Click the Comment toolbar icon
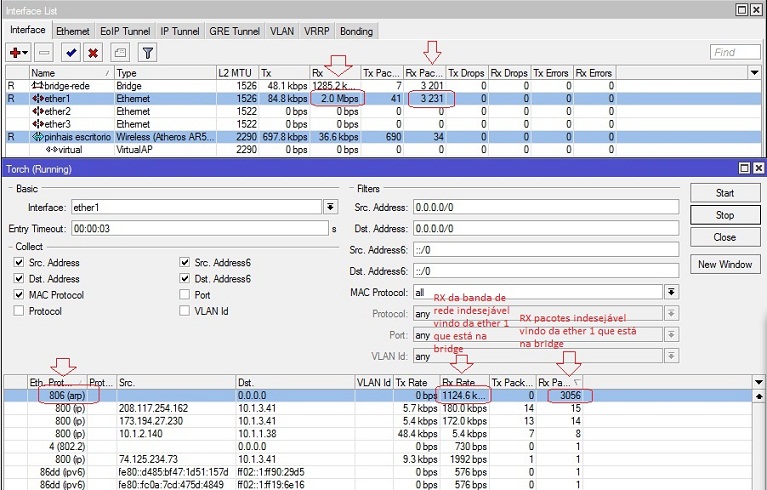Image resolution: width=767 pixels, height=490 pixels. point(120,52)
